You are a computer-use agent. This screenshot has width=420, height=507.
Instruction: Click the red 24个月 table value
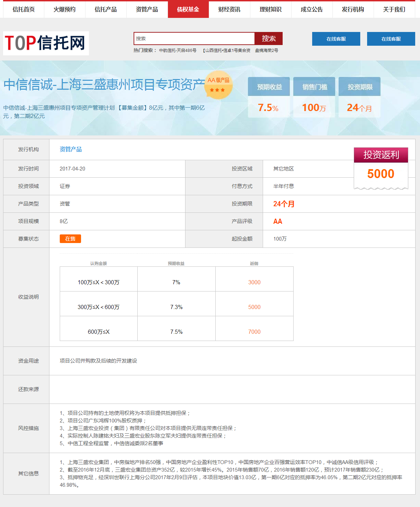284,204
